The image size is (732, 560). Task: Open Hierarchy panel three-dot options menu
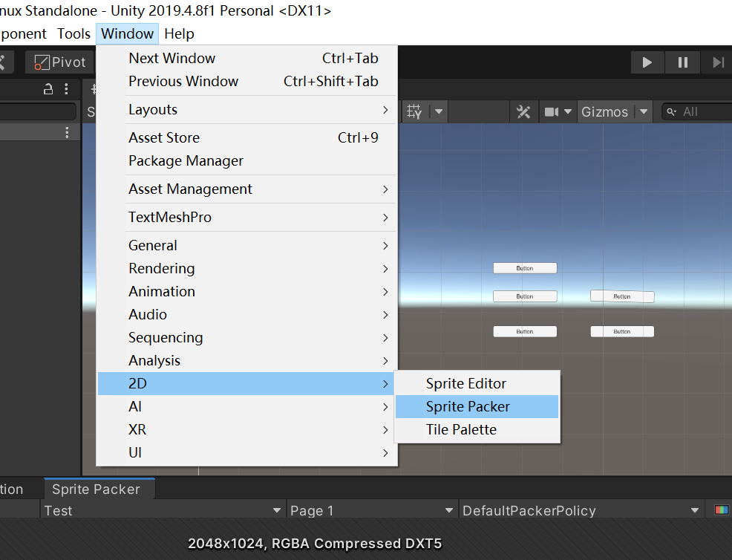coord(66,88)
